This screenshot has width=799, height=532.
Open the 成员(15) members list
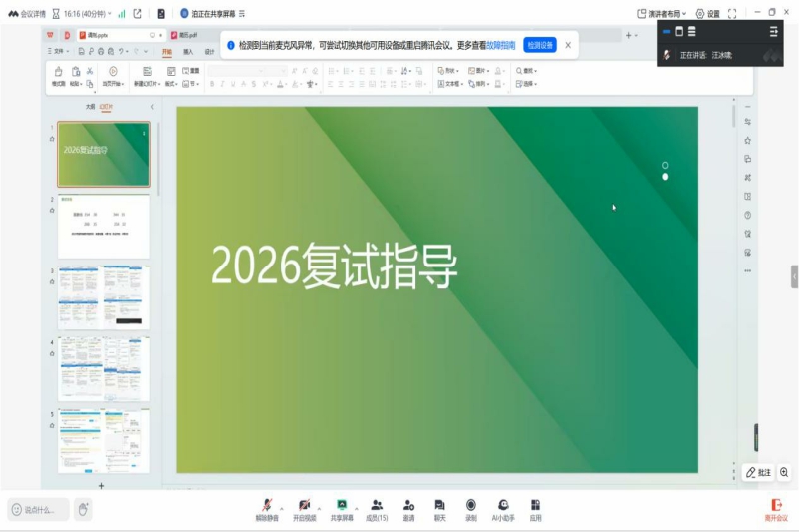377,506
